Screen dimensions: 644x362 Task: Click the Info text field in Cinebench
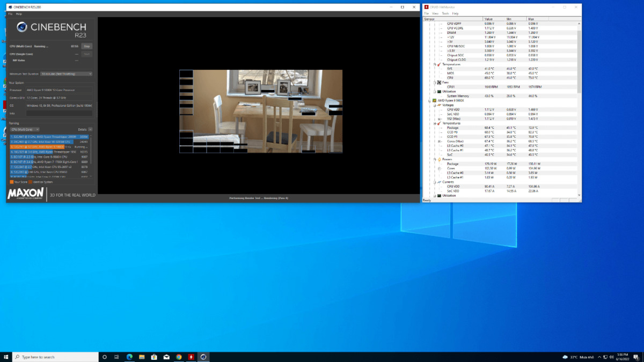59,113
